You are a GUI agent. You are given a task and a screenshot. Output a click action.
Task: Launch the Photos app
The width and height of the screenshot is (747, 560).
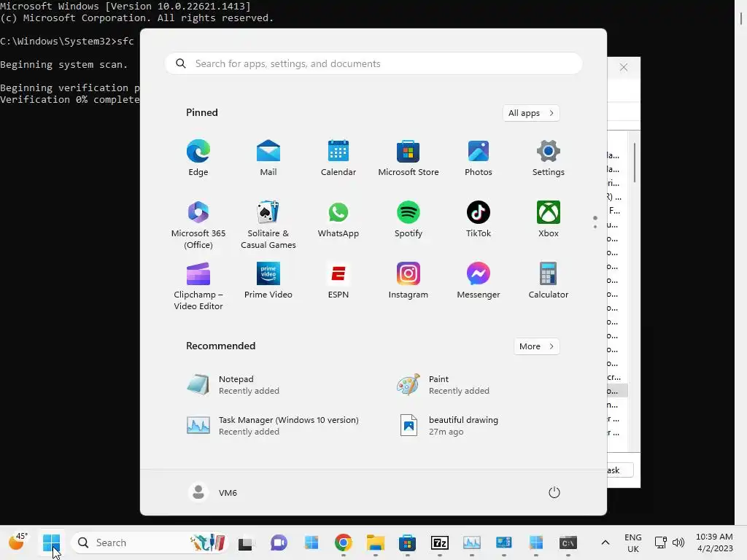479,158
